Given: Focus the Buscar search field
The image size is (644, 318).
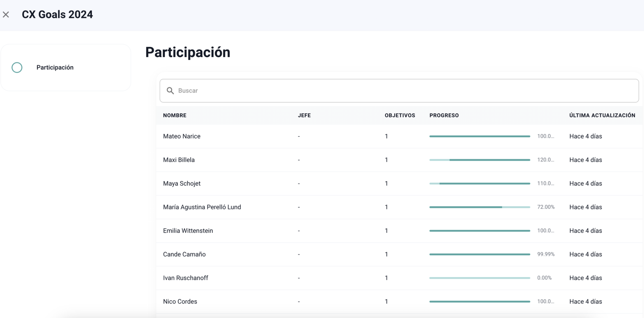Looking at the screenshot, I should (399, 91).
